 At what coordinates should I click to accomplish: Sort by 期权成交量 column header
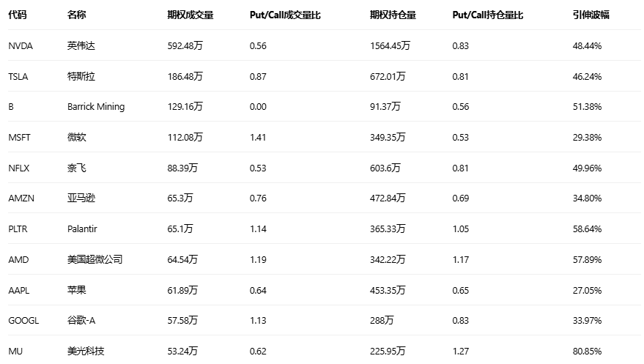coord(190,15)
